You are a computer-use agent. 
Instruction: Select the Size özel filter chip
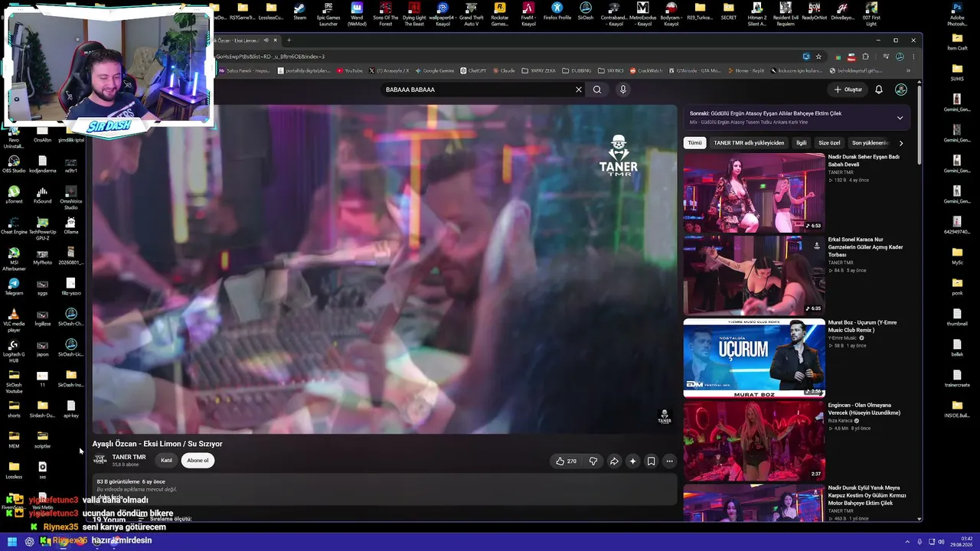(x=829, y=143)
